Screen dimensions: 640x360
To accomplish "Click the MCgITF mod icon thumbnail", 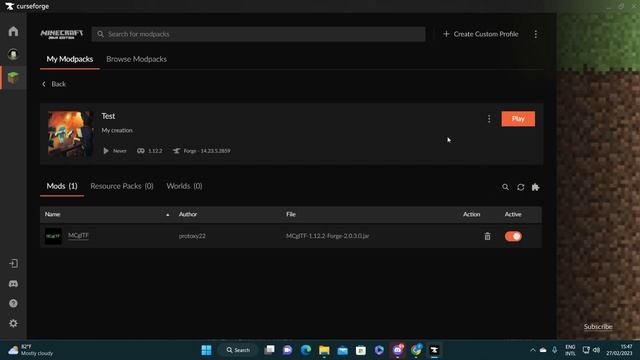I will tap(53, 236).
